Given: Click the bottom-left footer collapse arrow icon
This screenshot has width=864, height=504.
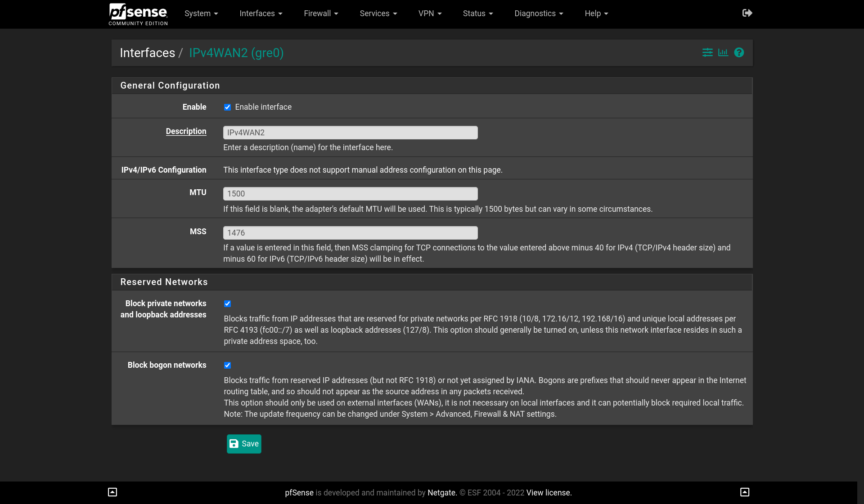Looking at the screenshot, I should pyautogui.click(x=112, y=492).
